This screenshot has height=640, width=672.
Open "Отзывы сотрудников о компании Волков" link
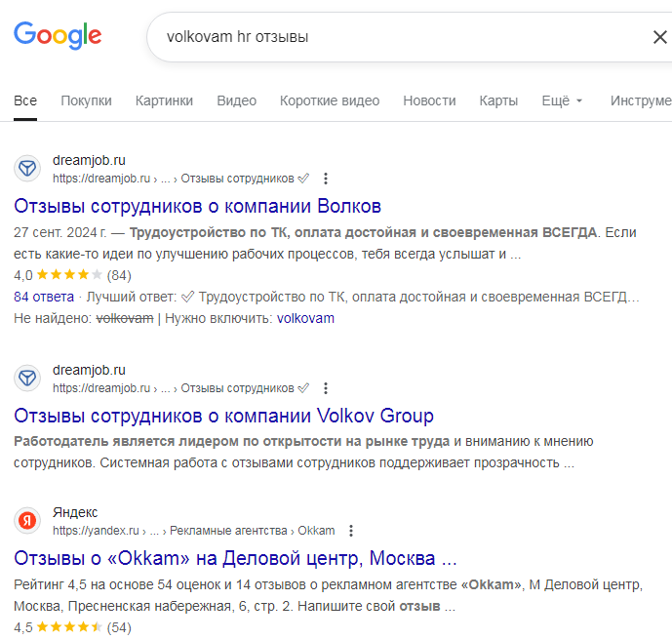click(198, 207)
